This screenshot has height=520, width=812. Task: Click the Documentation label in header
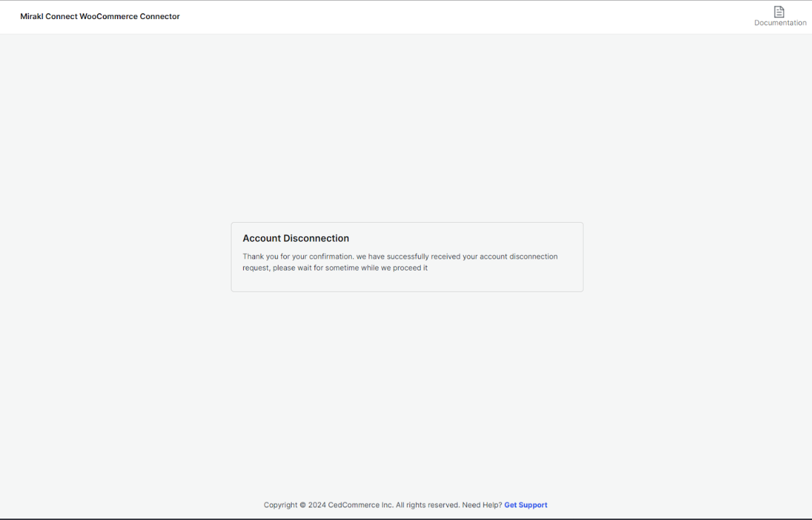[780, 23]
